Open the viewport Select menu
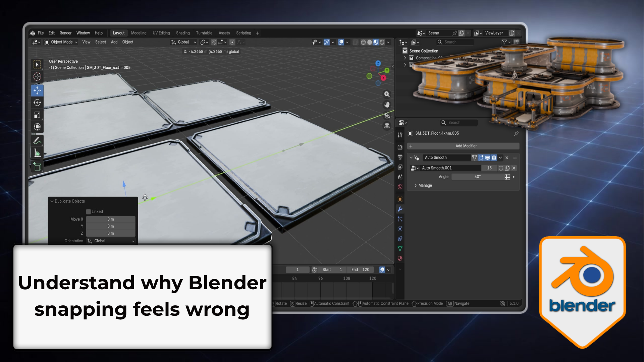 [100, 42]
